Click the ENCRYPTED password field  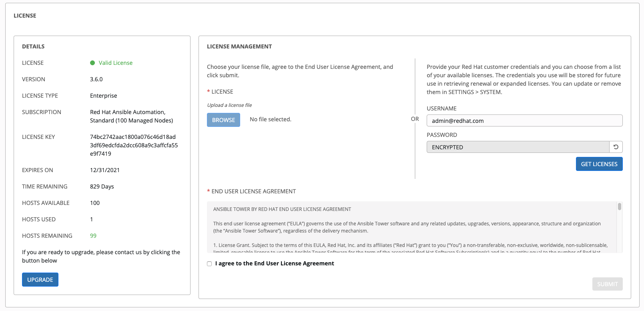coord(518,147)
